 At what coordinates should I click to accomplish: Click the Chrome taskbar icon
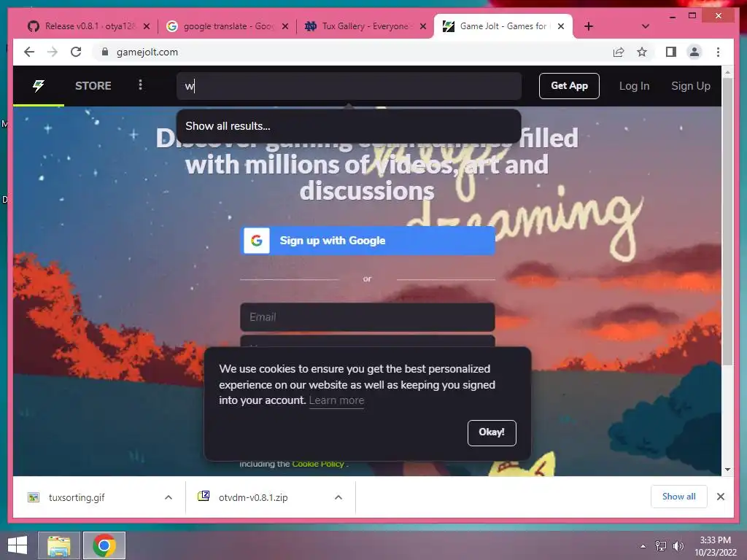(104, 545)
